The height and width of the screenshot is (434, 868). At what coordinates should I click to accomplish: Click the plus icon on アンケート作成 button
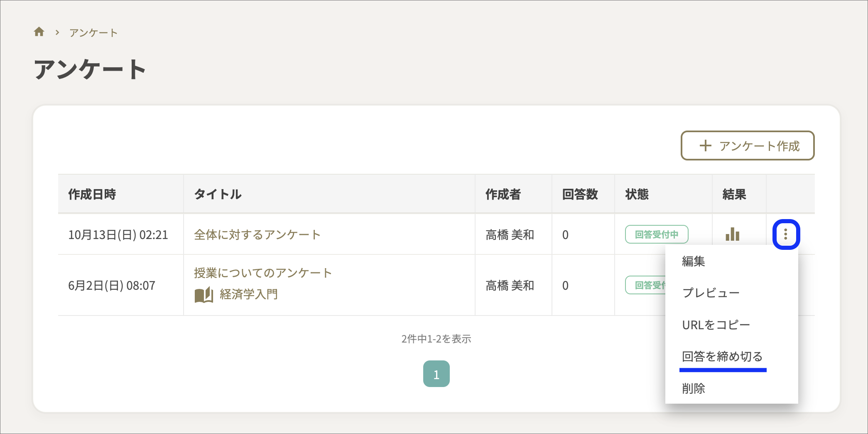[705, 146]
